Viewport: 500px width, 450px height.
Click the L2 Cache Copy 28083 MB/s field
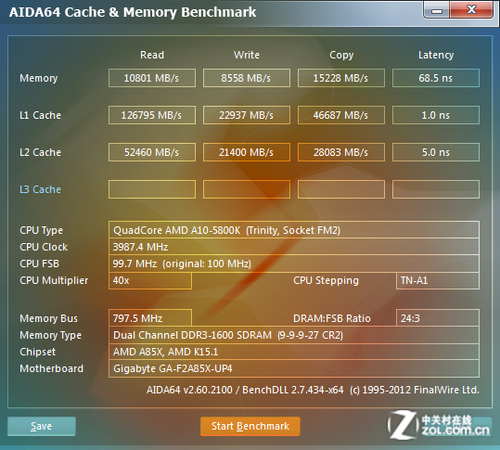[x=341, y=152]
